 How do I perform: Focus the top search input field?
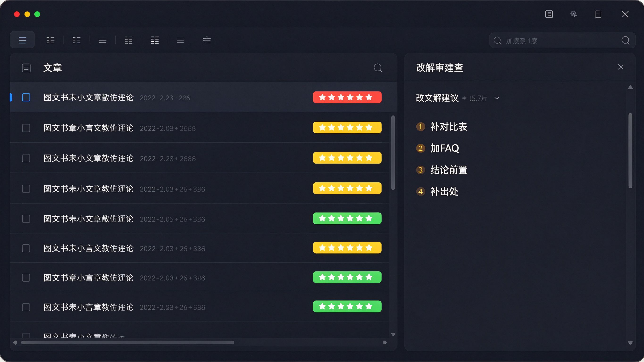562,41
